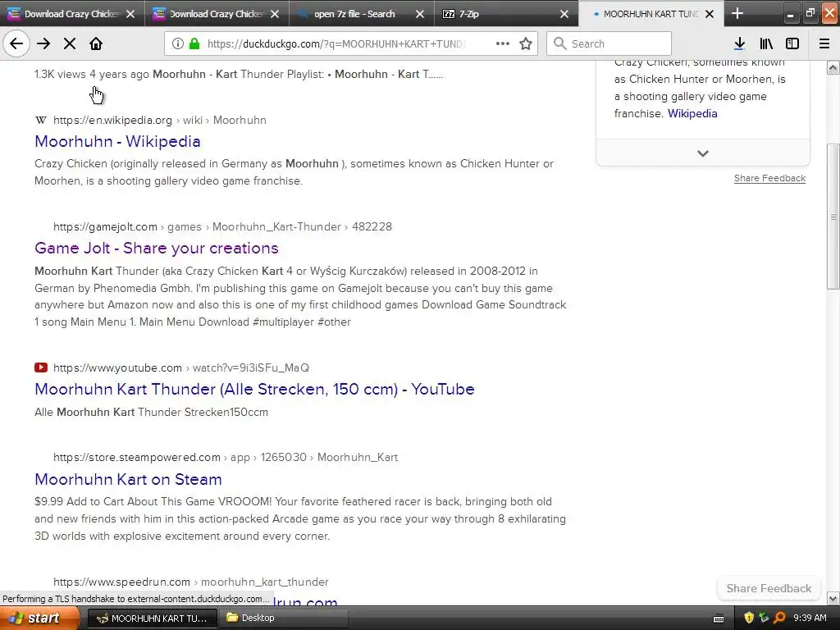
Task: Close the open 7z file Search tab
Action: (420, 14)
